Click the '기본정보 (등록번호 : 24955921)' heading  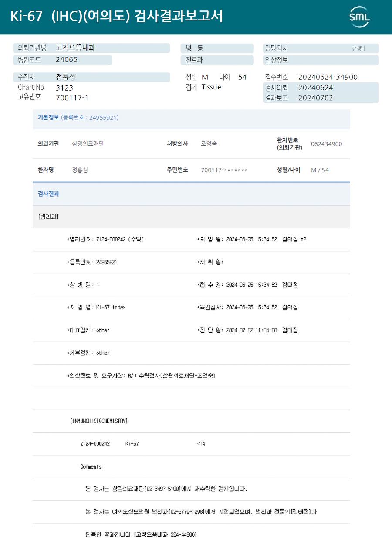[78, 117]
